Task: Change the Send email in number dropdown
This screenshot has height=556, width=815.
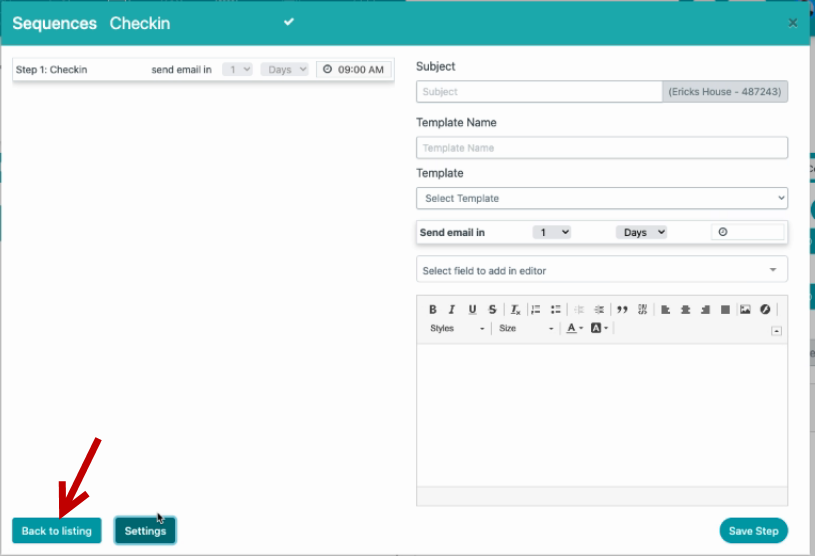Action: (x=552, y=232)
